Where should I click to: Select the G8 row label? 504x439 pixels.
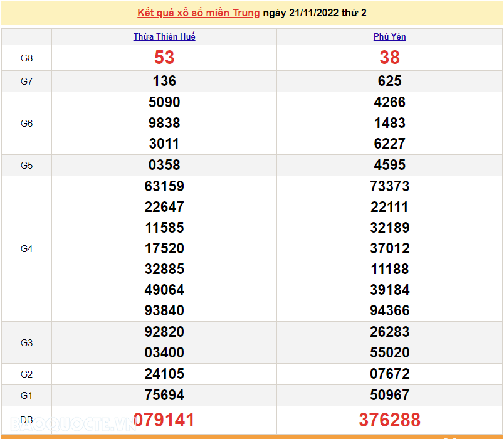click(x=26, y=57)
